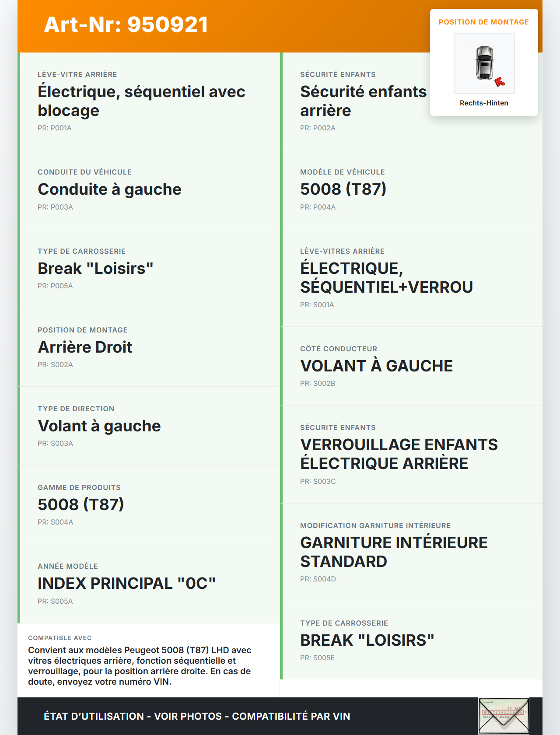The image size is (560, 735).
Task: Click the "VOLANT À GAUCHE" entry
Action: click(x=376, y=366)
